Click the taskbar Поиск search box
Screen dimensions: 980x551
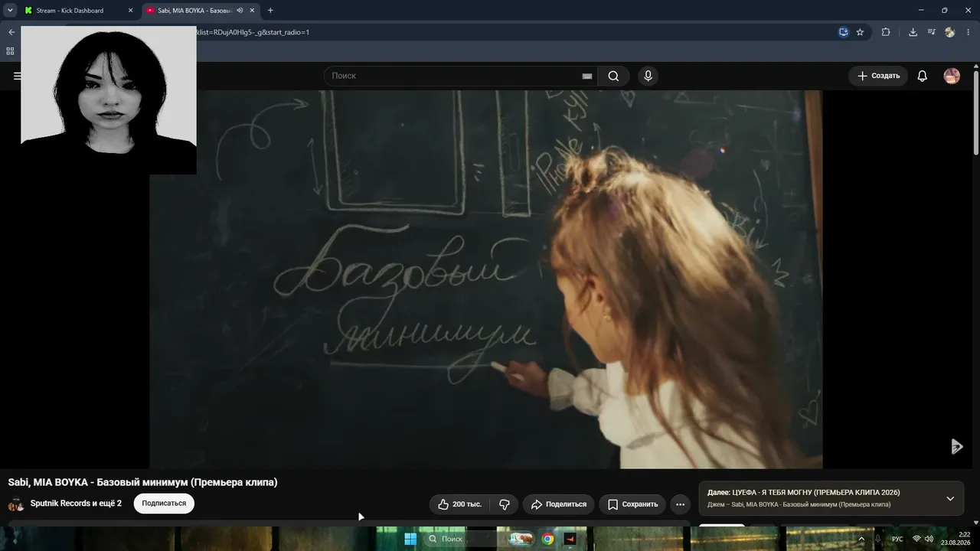462,539
